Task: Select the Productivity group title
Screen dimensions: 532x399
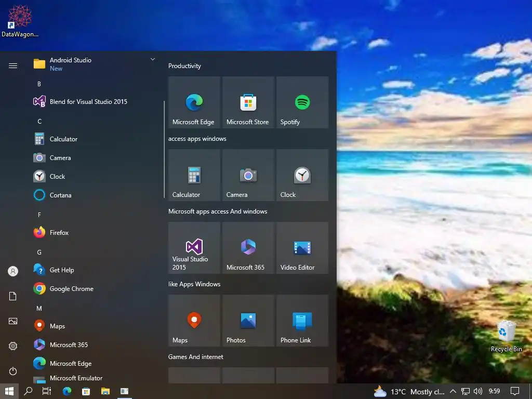Action: (184, 66)
